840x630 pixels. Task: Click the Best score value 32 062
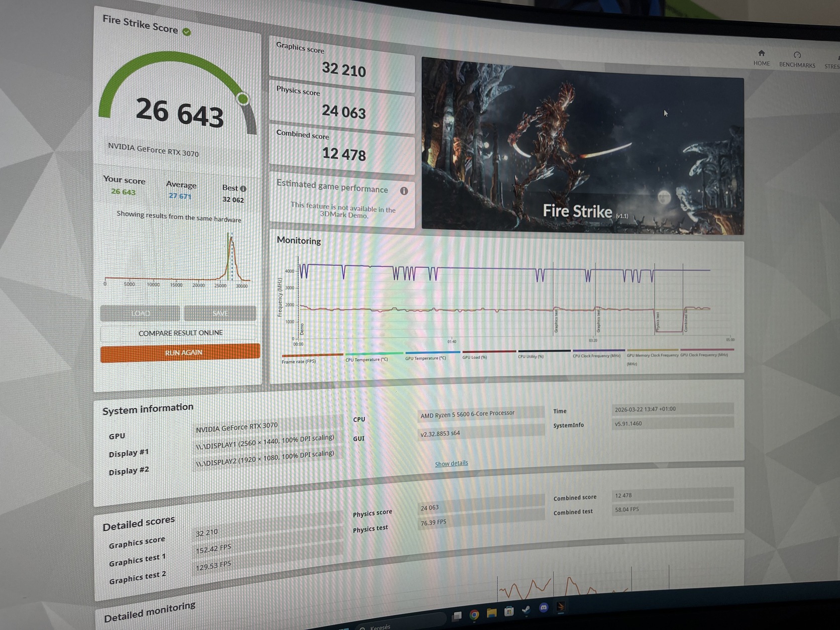click(x=233, y=199)
